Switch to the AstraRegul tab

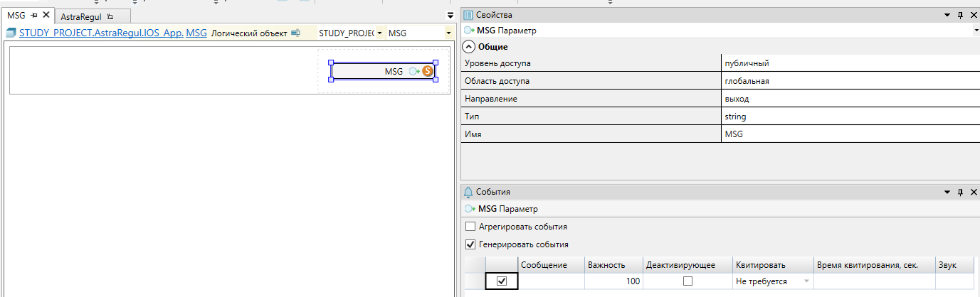pos(82,16)
